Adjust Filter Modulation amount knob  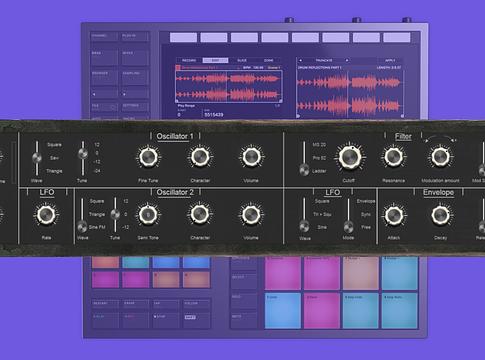click(440, 157)
